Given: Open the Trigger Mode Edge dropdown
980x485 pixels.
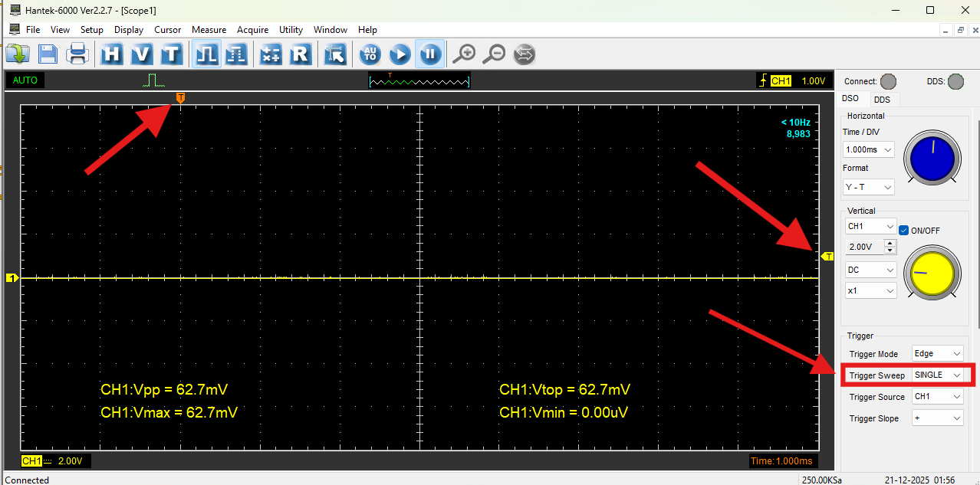Looking at the screenshot, I should pos(937,353).
